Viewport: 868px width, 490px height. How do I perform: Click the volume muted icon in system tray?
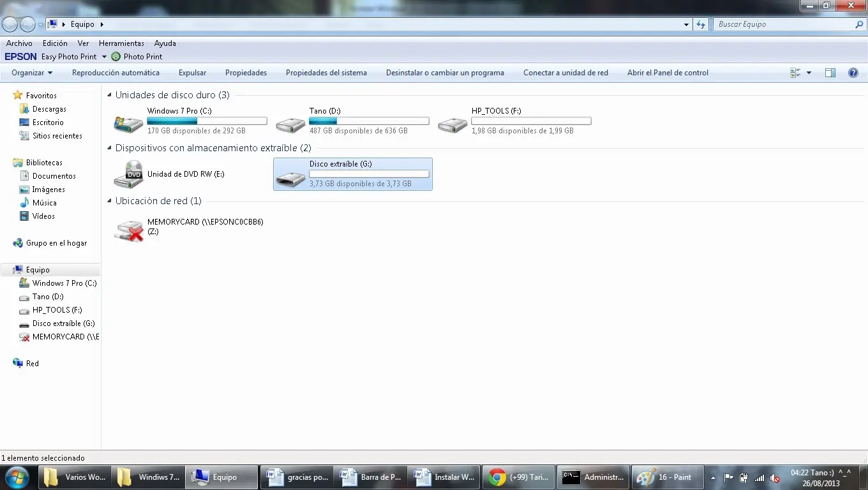(774, 478)
